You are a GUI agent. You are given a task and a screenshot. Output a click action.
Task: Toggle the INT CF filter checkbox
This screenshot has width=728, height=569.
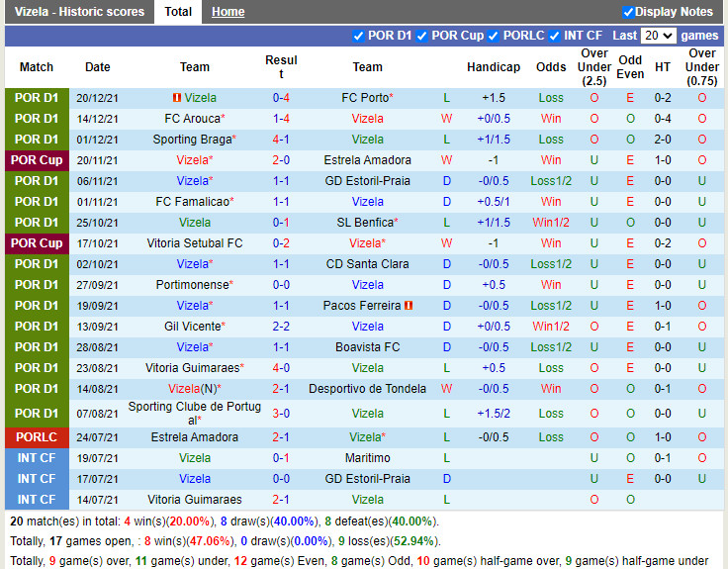(554, 36)
